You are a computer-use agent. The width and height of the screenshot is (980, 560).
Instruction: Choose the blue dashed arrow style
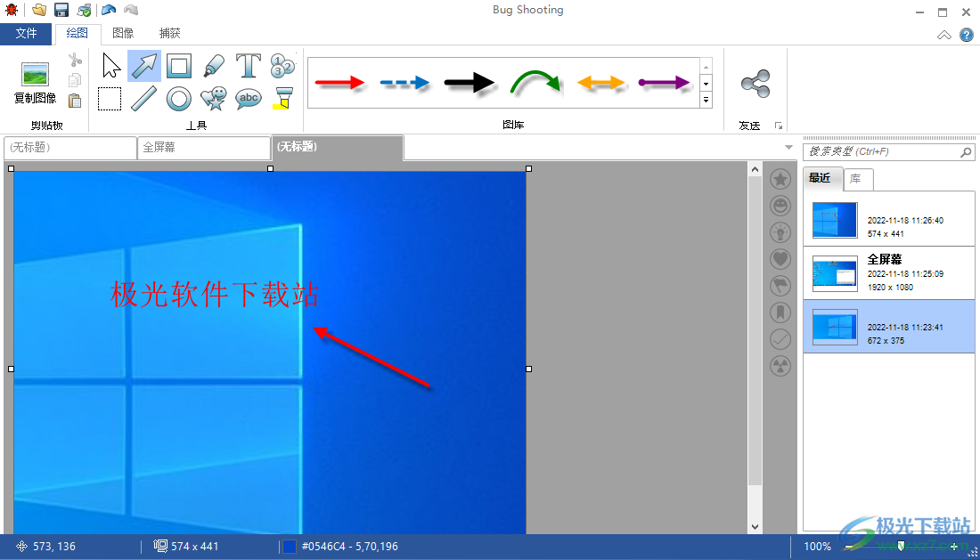coord(405,83)
